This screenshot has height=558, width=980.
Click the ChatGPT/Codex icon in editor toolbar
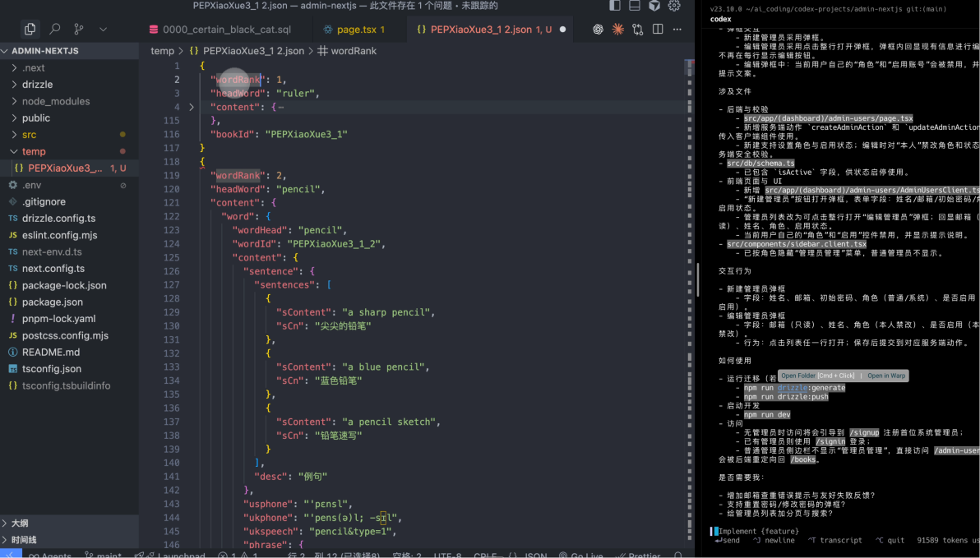click(599, 29)
